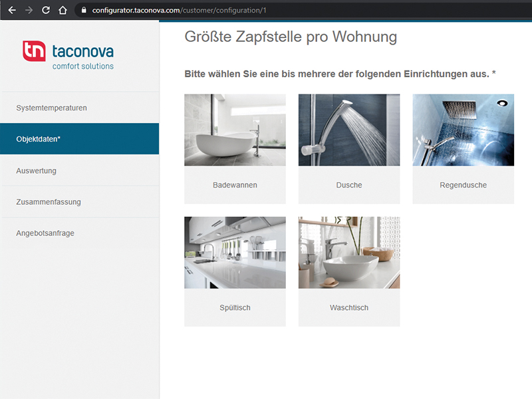Select the Badewannen fixture option
Viewport: 532px width, 399px height.
point(235,148)
